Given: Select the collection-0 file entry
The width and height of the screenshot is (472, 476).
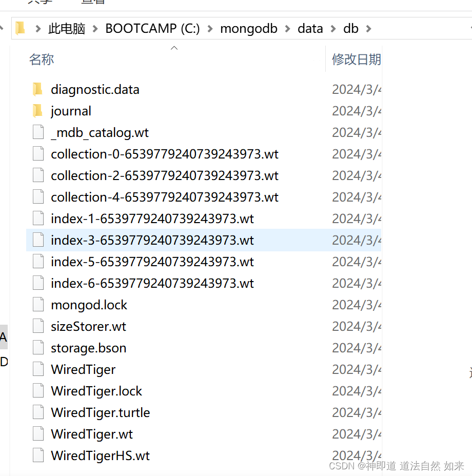Looking at the screenshot, I should (x=164, y=153).
